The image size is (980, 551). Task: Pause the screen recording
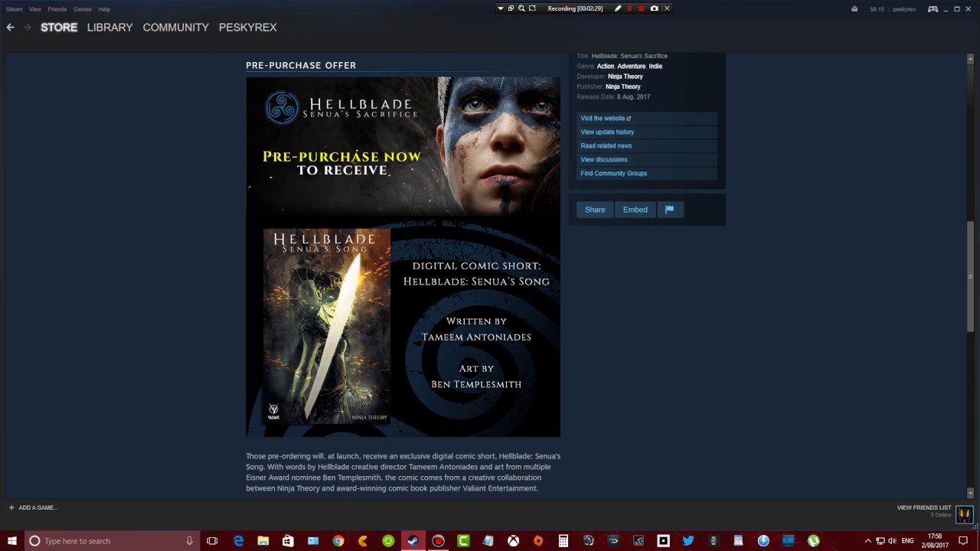pyautogui.click(x=629, y=8)
